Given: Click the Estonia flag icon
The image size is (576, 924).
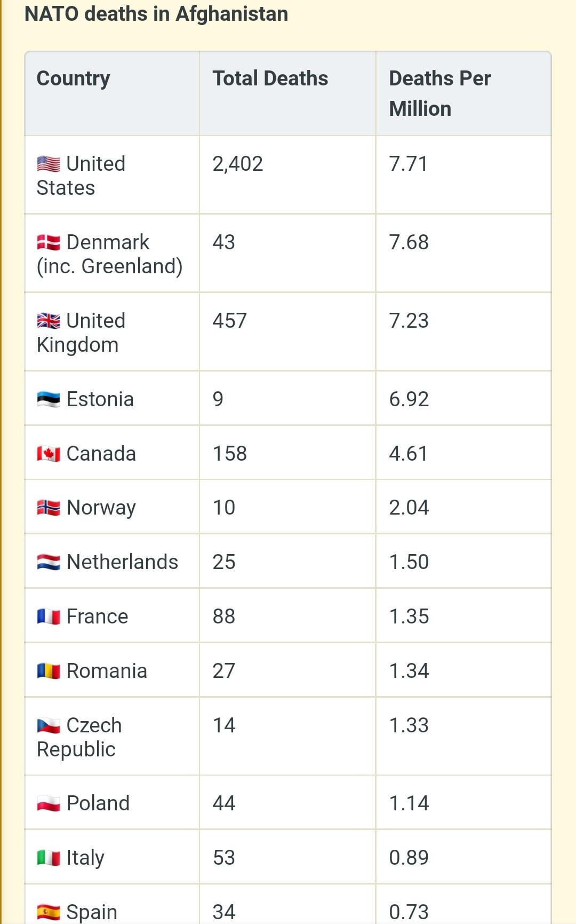Looking at the screenshot, I should [49, 399].
